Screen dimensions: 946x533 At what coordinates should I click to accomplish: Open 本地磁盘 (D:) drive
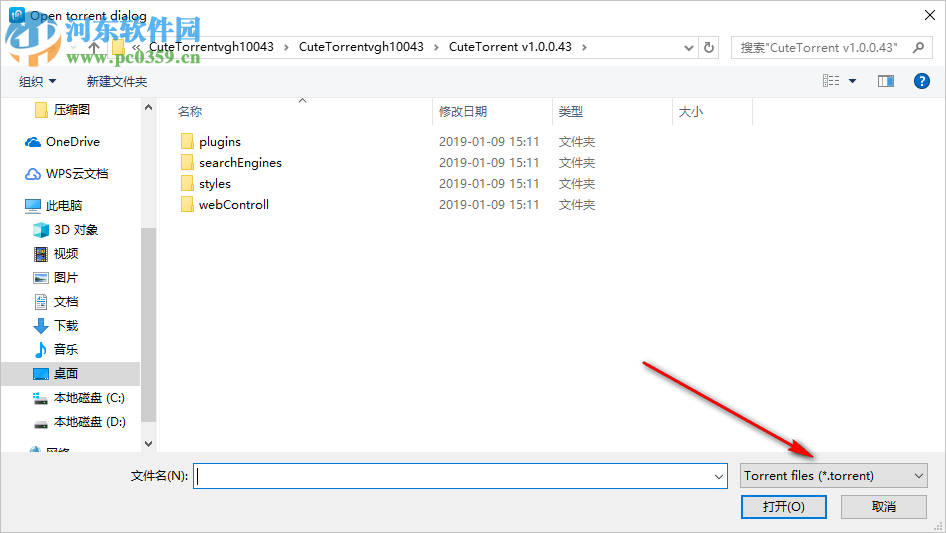(89, 422)
